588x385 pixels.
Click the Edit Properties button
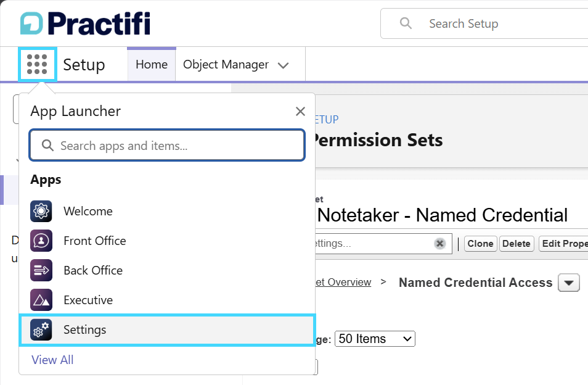[563, 244]
